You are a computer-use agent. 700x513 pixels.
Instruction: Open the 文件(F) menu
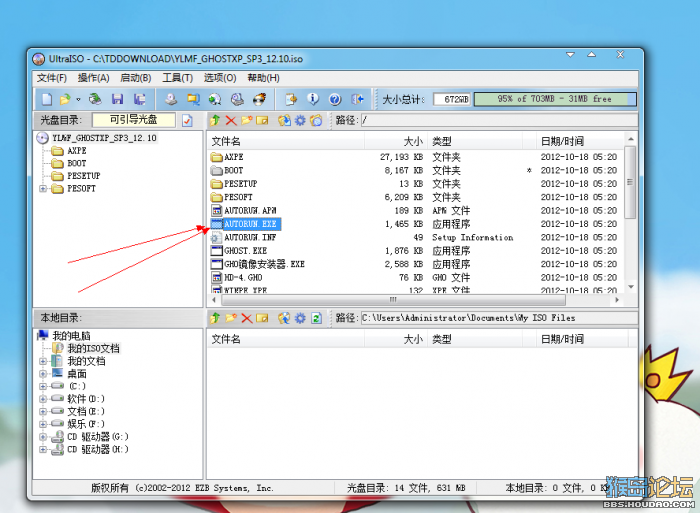tap(52, 78)
